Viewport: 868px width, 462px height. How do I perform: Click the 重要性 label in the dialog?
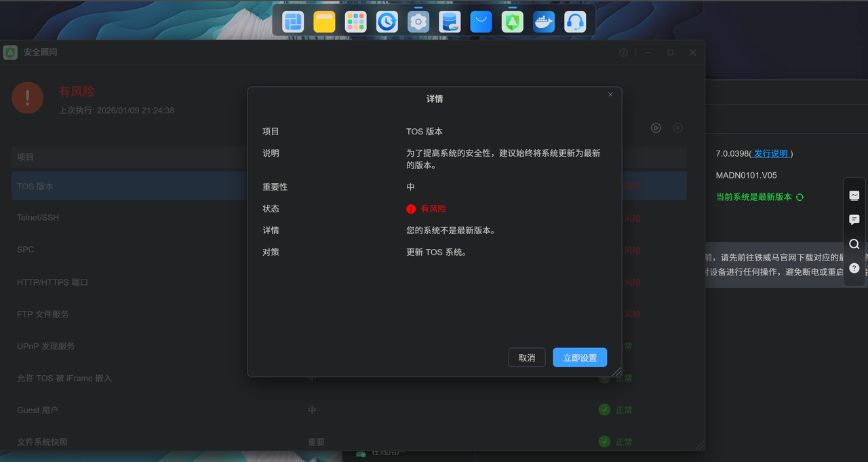[275, 187]
